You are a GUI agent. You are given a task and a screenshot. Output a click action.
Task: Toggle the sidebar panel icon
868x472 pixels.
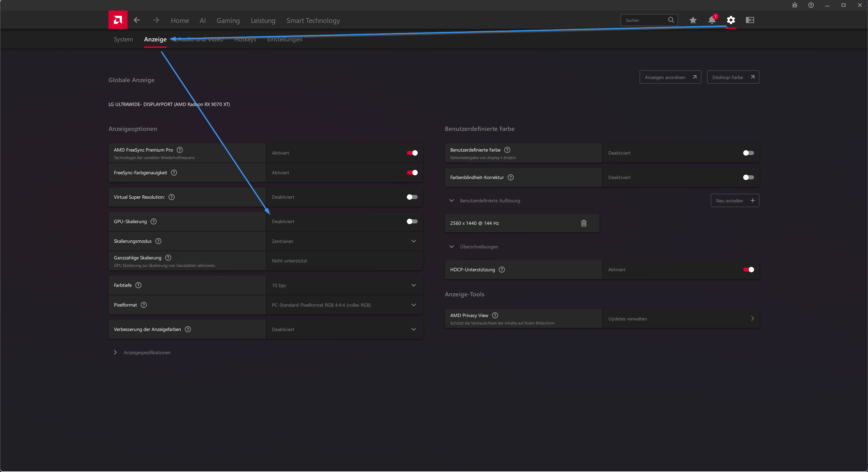tap(750, 20)
